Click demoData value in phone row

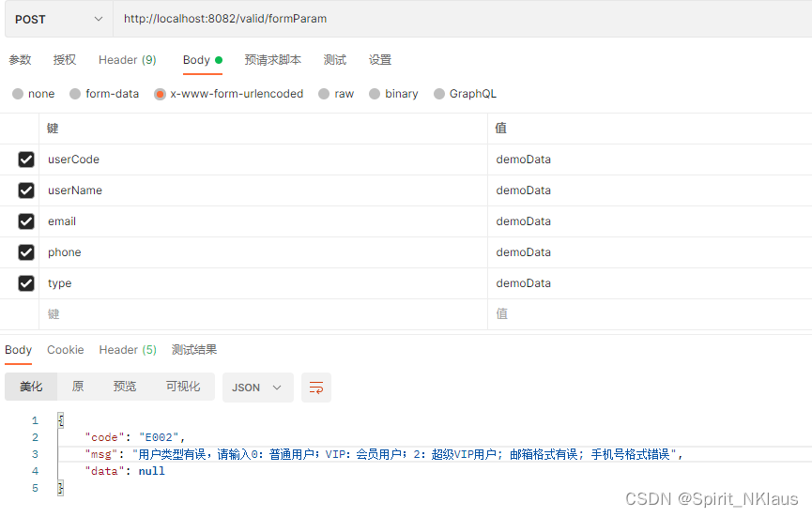pyautogui.click(x=523, y=252)
